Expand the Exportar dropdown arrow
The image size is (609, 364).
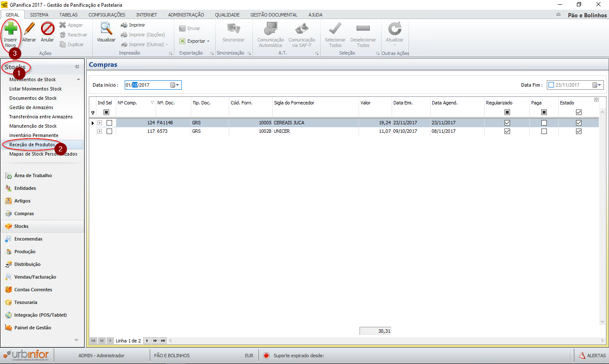coord(208,41)
